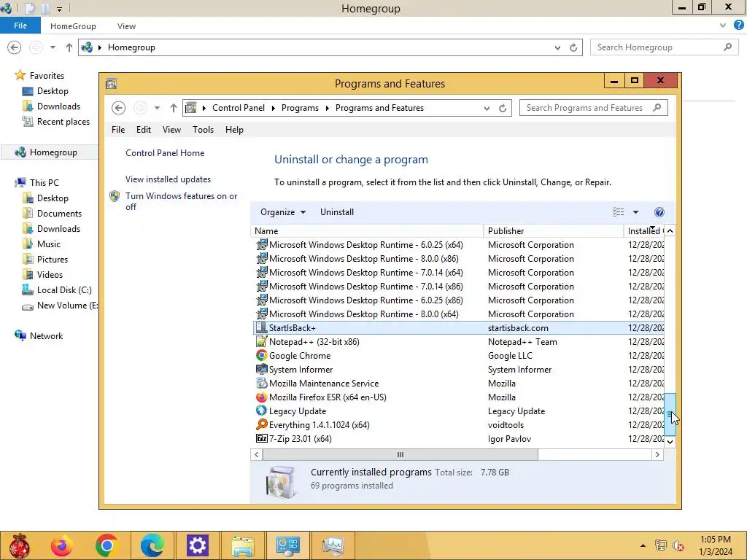The image size is (747, 560).
Task: Click the volume icon in system tray
Action: (x=678, y=545)
